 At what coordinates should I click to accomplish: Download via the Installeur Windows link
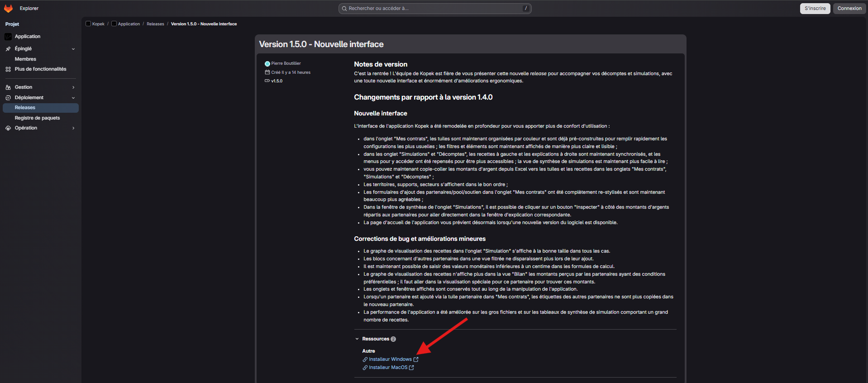coord(390,359)
